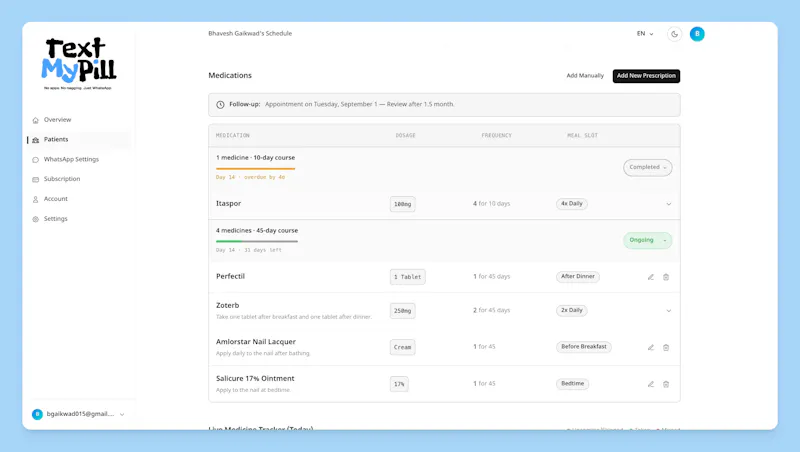Click the Perfectil medication name

pos(231,277)
